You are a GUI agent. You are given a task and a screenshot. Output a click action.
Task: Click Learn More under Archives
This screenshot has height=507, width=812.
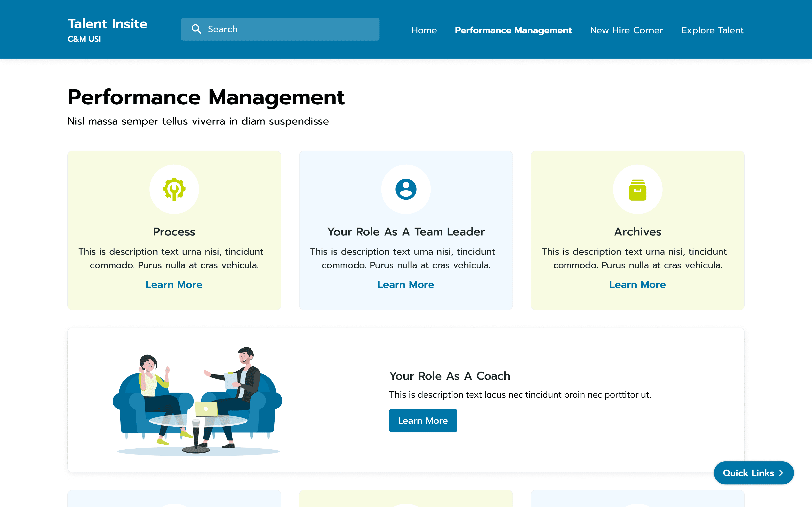[637, 284]
